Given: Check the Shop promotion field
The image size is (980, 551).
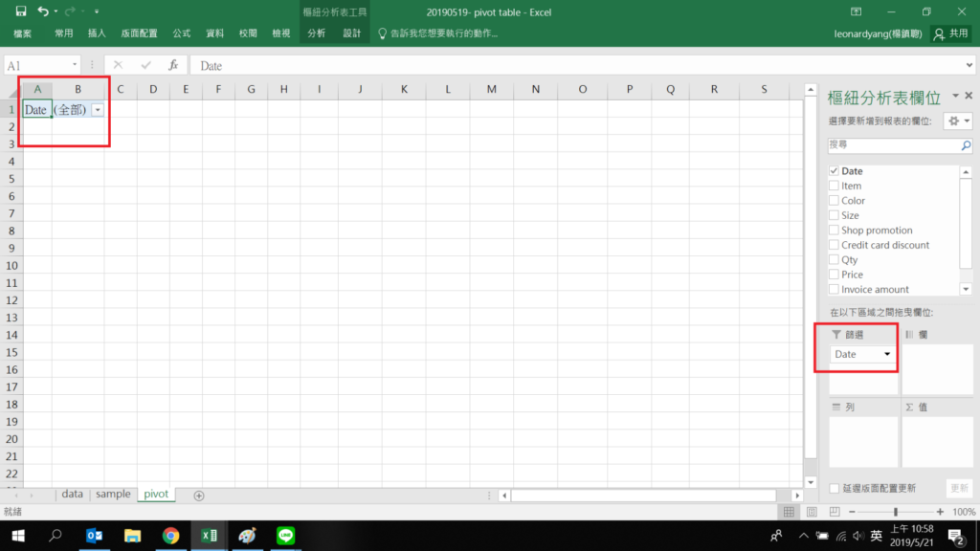Looking at the screenshot, I should coord(835,231).
